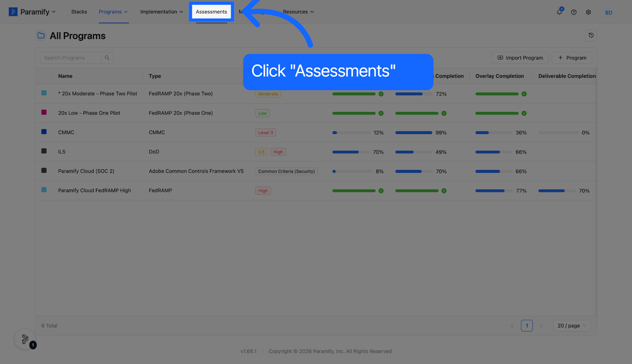The height and width of the screenshot is (364, 632).
Task: Click the Overlay Completion column header
Action: (500, 76)
